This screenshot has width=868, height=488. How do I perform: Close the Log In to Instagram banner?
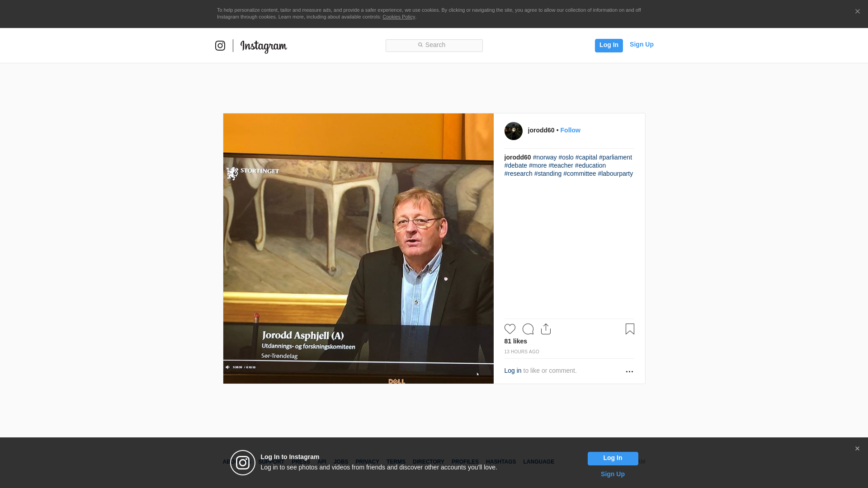pos(857,449)
